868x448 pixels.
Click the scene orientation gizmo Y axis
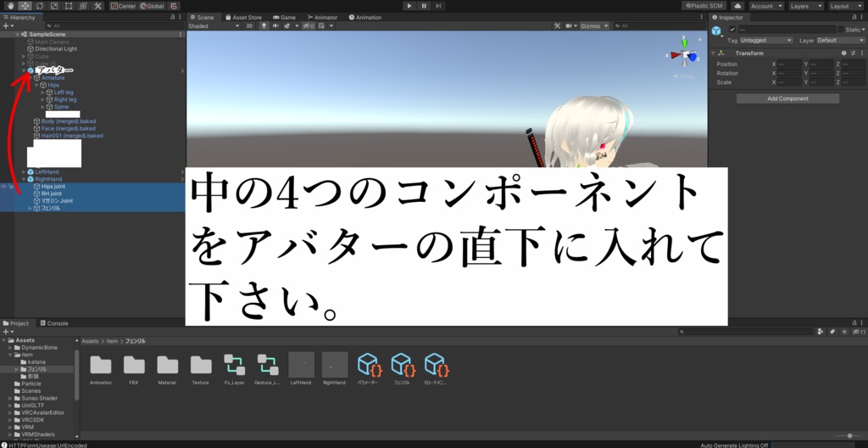[685, 42]
